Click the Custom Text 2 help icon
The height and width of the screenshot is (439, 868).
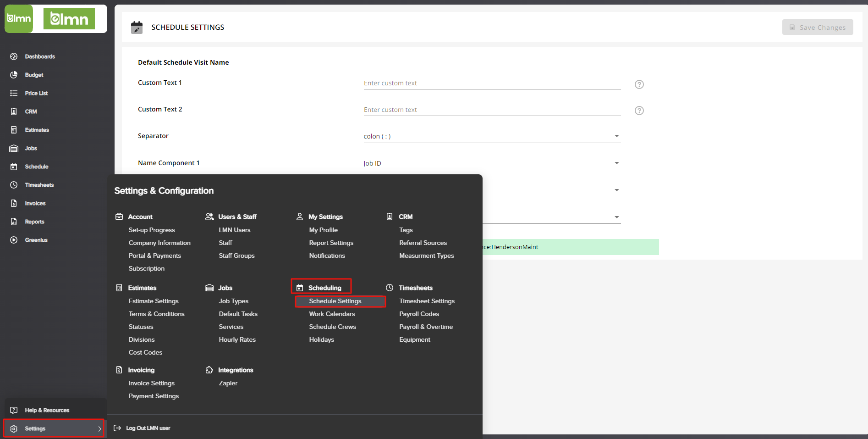pos(639,111)
